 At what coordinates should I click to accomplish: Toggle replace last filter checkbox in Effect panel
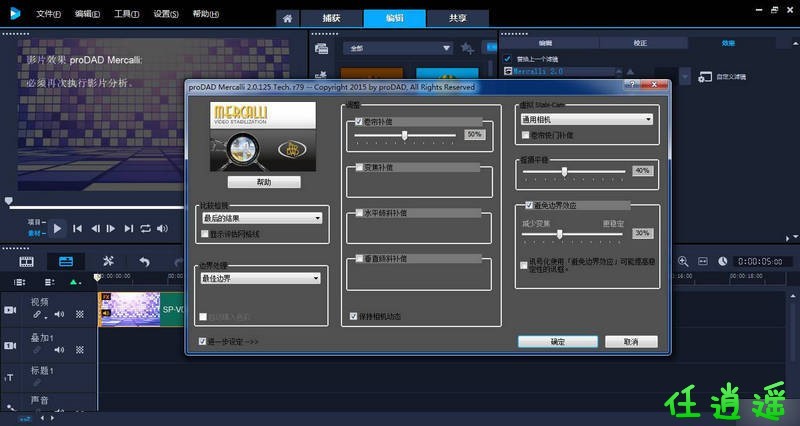pos(507,59)
